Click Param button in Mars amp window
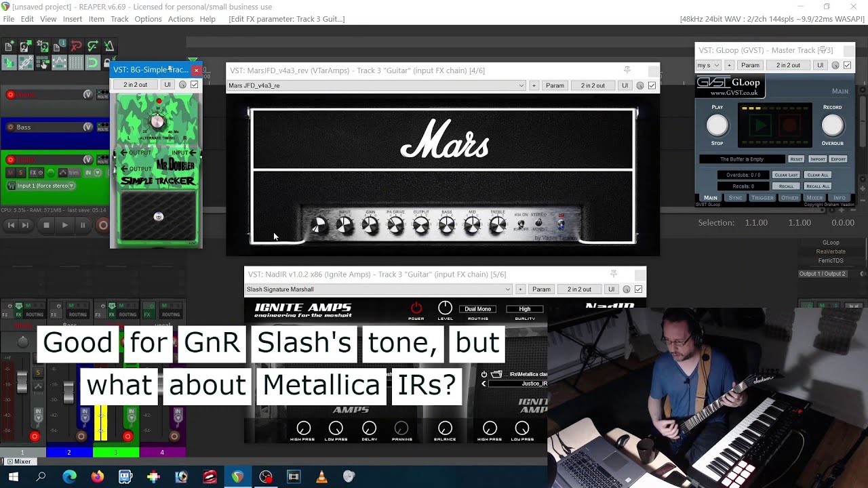This screenshot has height=488, width=868. point(555,85)
